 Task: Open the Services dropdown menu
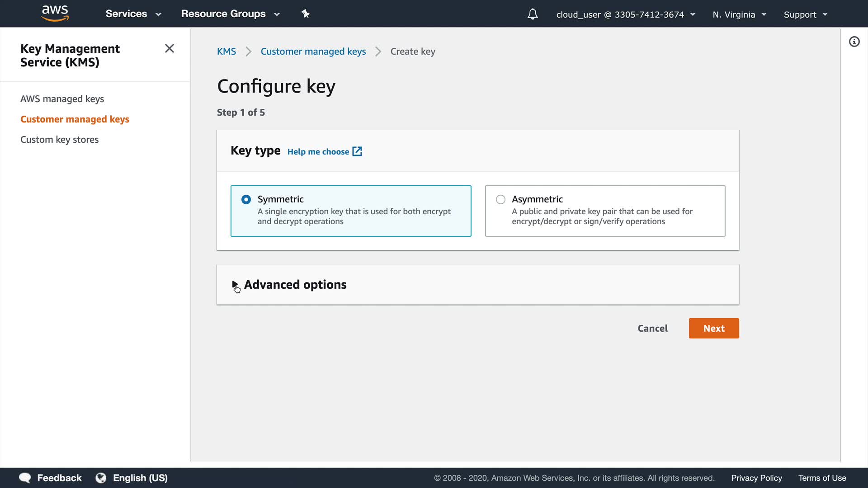click(x=133, y=14)
